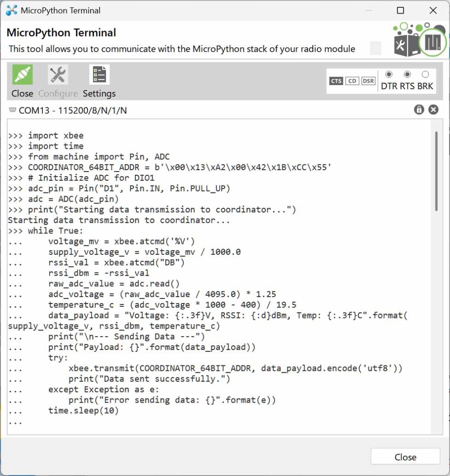
Task: Click the last '...' prompt line in terminal
Action: 15,422
